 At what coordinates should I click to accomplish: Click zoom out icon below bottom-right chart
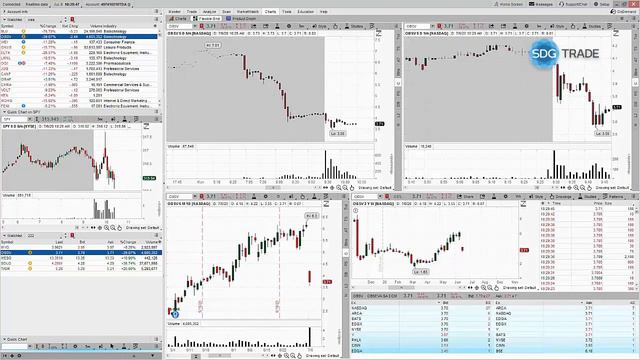(x=490, y=288)
